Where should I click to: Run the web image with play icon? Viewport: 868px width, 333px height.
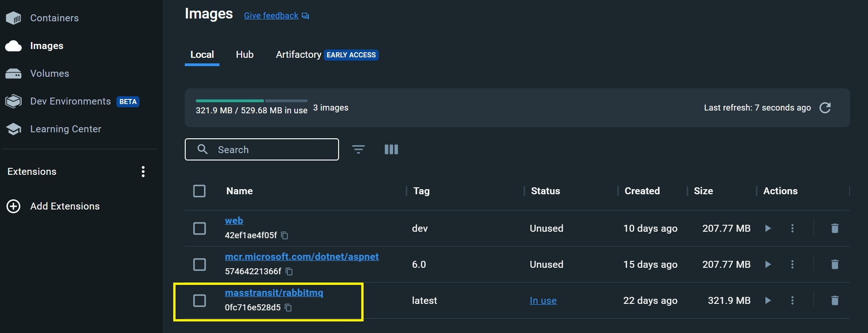coord(768,228)
